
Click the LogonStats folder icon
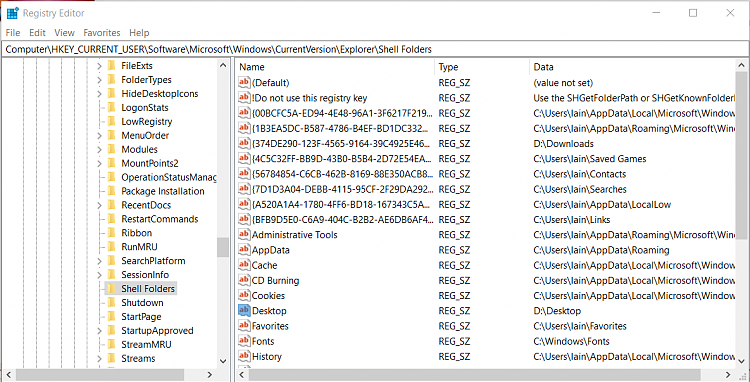112,108
